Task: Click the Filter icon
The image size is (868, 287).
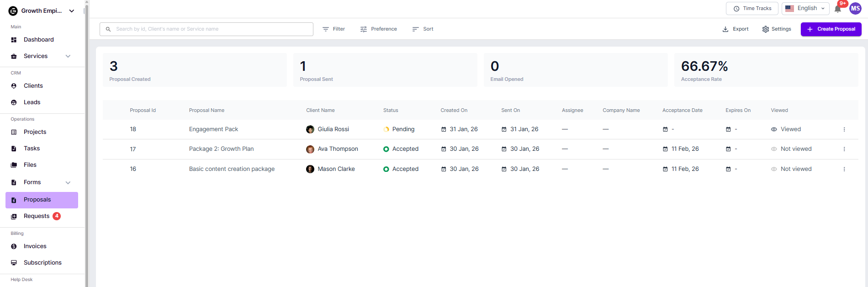Action: [x=326, y=29]
